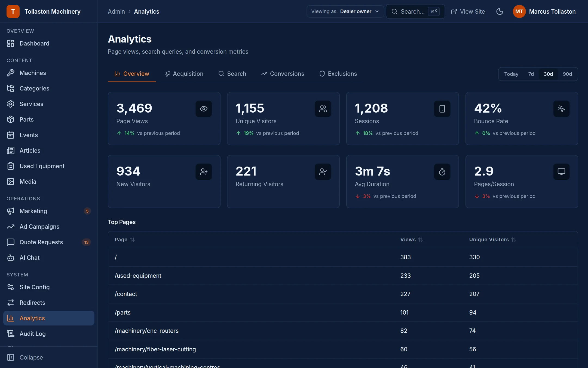The image size is (588, 368).
Task: Open the Viewing as Dealer owner dropdown
Action: [345, 11]
